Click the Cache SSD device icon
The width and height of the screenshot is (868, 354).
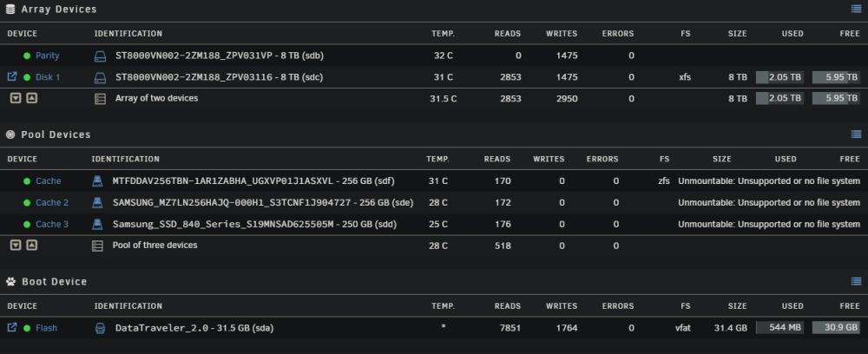click(x=97, y=180)
